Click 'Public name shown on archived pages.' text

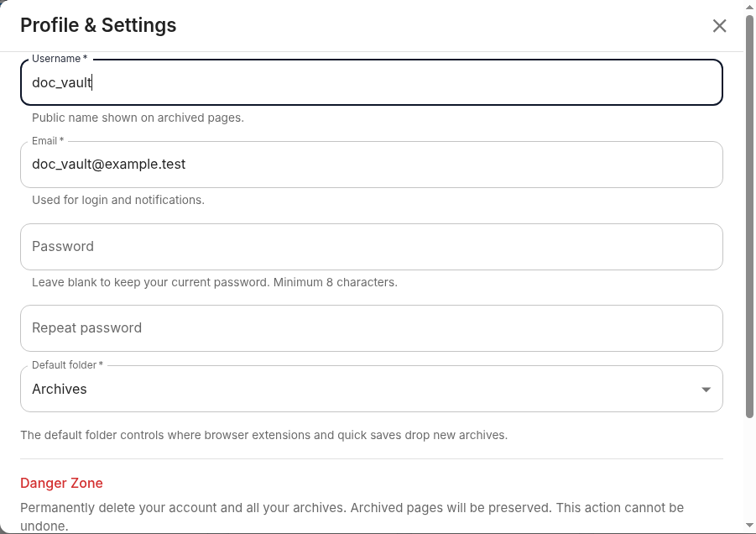pyautogui.click(x=138, y=118)
